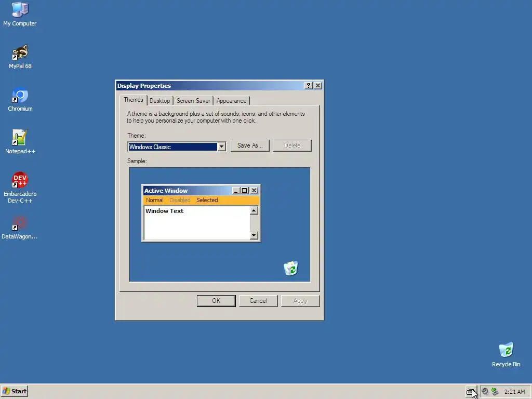Click the Window Text in sample preview
This screenshot has width=532, height=399.
(165, 211)
